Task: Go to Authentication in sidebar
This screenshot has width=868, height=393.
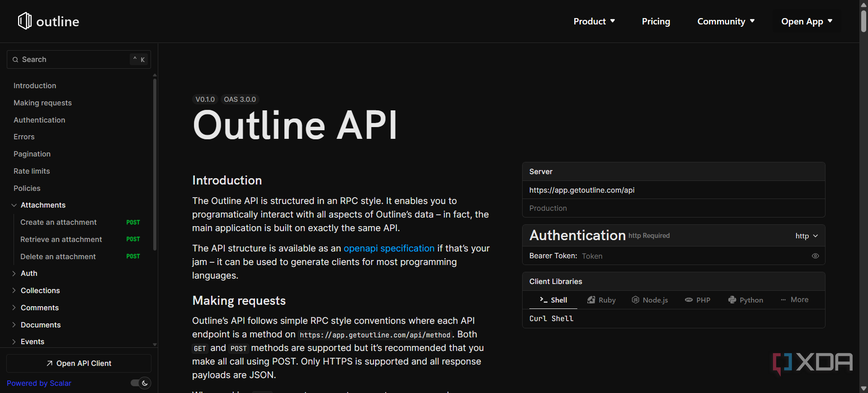Action: pyautogui.click(x=39, y=120)
